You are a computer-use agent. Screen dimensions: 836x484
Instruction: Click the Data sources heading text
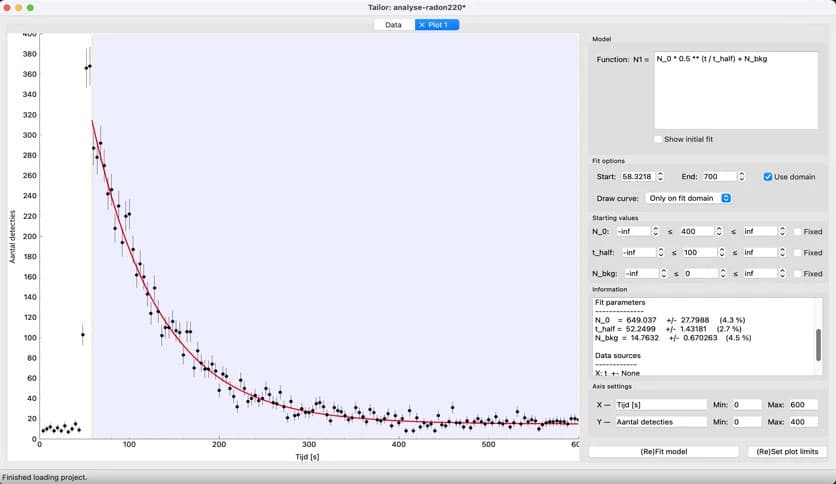coord(617,356)
